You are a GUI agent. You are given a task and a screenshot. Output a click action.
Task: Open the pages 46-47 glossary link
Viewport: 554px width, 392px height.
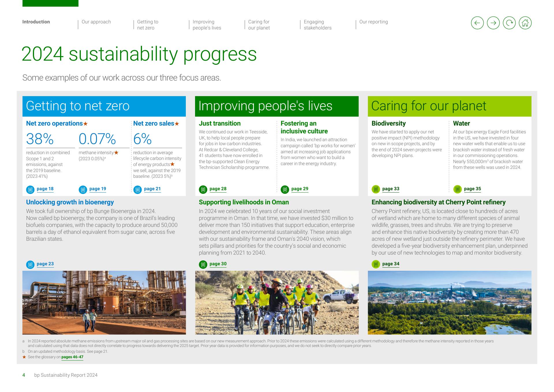pos(72,357)
